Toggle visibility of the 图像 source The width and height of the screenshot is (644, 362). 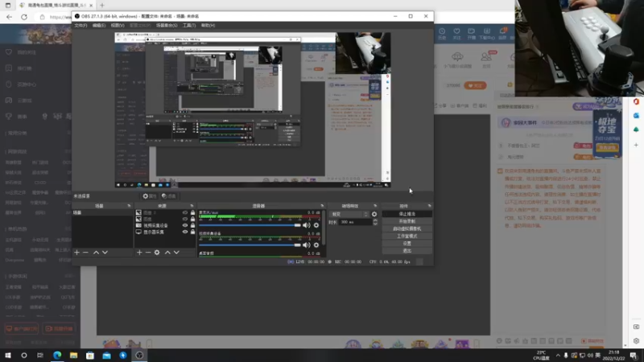coord(185,219)
